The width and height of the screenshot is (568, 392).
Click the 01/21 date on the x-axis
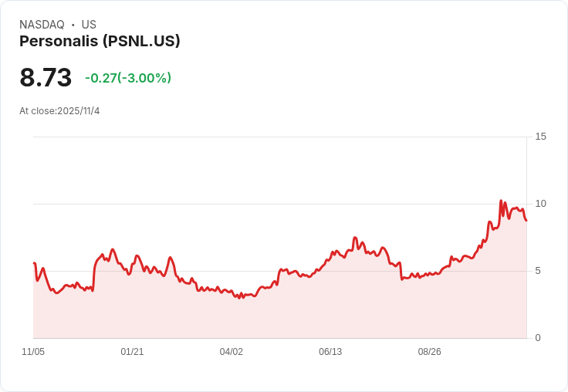132,352
